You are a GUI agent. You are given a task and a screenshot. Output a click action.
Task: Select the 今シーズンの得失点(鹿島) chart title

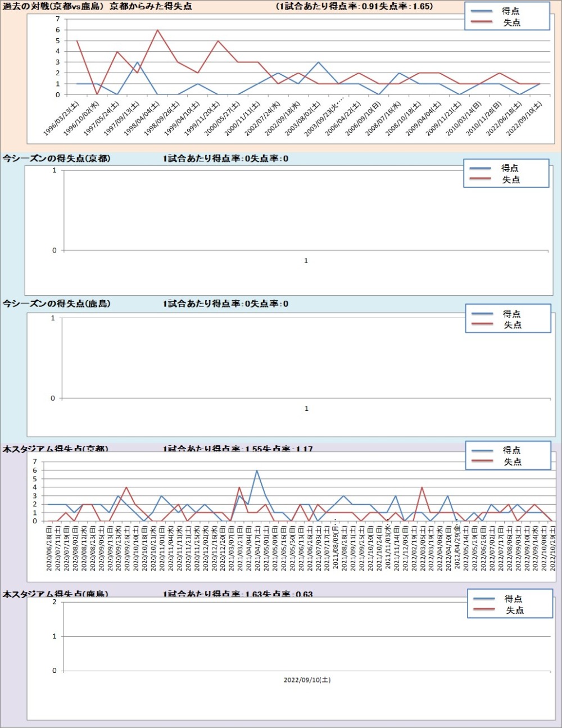pyautogui.click(x=56, y=304)
